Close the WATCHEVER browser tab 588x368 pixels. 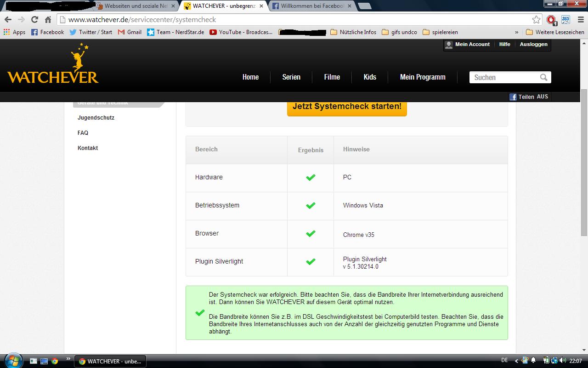261,6
